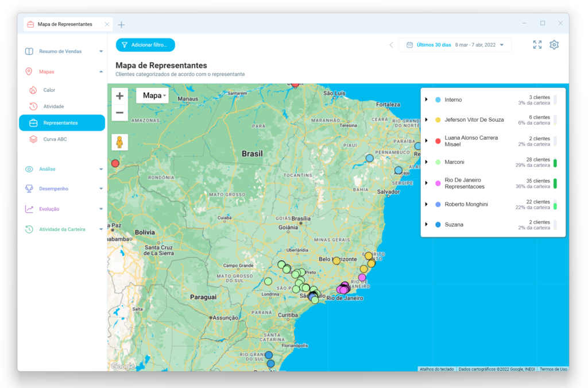The height and width of the screenshot is (388, 588).
Task: Select the Calor map icon
Action: point(34,90)
